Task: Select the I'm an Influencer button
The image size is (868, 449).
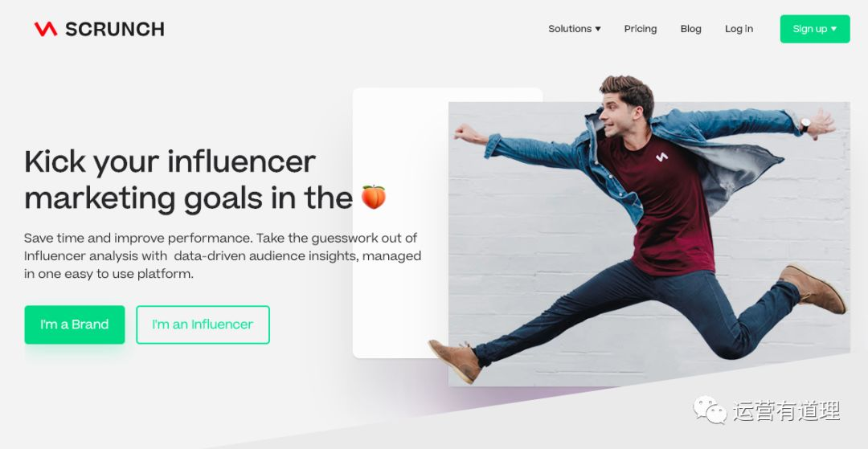Action: point(203,325)
